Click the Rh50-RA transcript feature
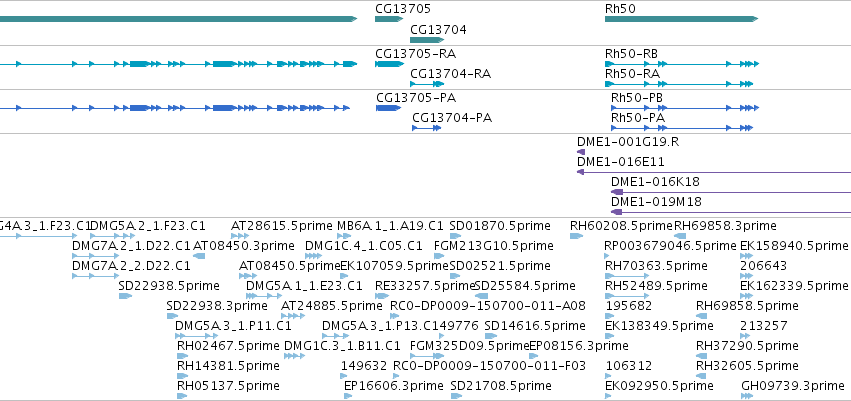Image resolution: width=851 pixels, height=401 pixels. click(679, 84)
